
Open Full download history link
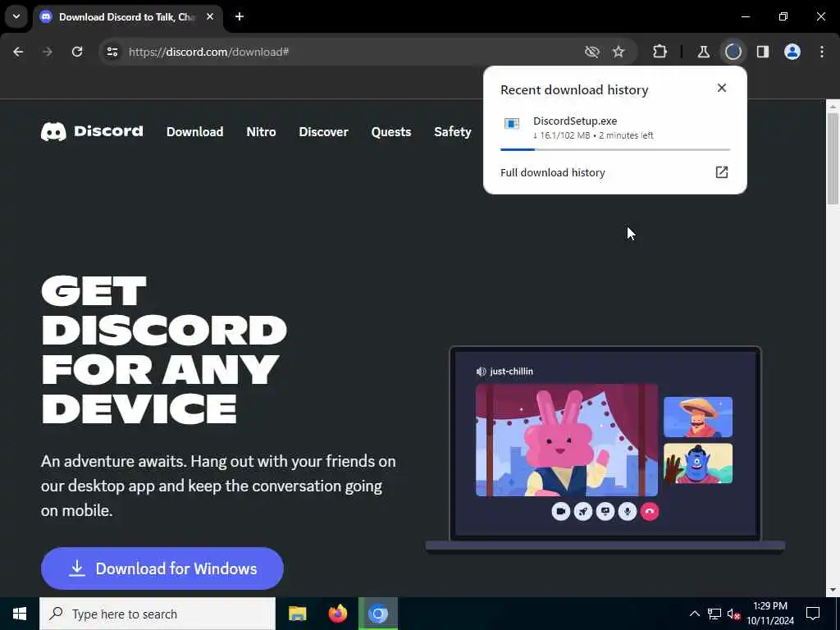tap(552, 172)
